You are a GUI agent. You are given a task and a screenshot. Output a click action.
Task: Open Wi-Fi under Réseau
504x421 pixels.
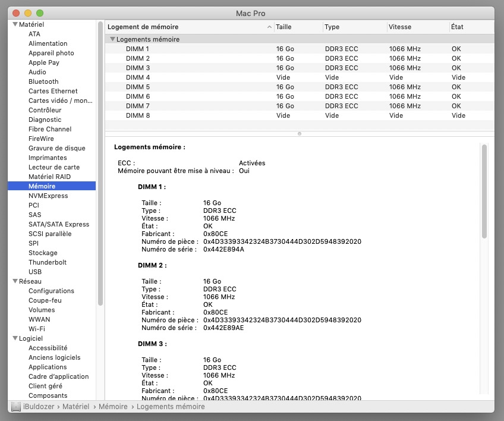pyautogui.click(x=37, y=329)
